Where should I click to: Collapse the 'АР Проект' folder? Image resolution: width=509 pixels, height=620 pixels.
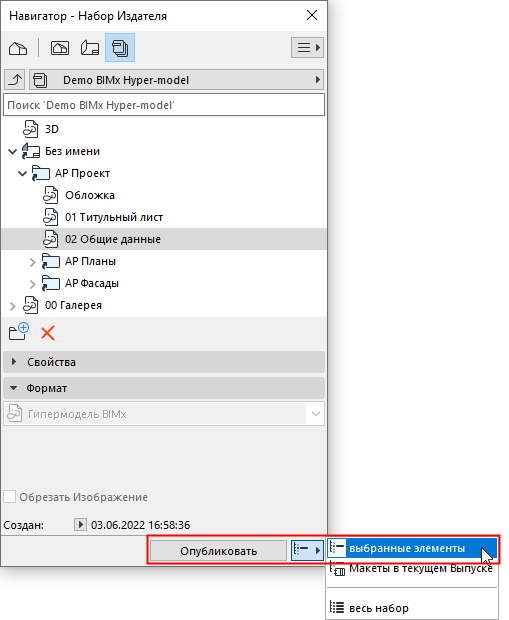click(x=23, y=174)
